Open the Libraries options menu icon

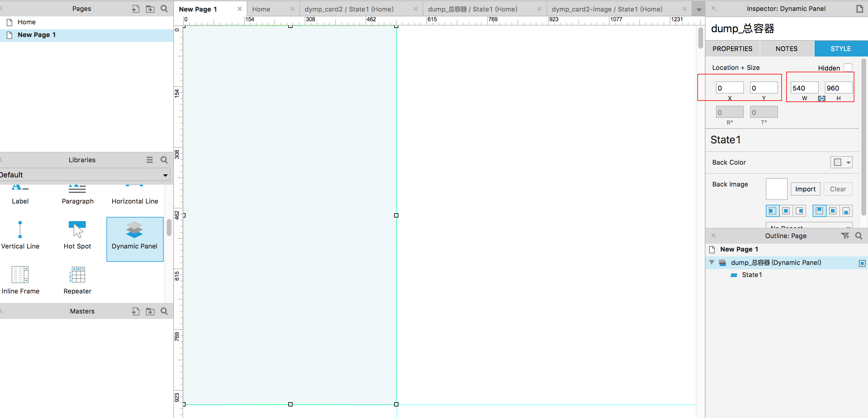pyautogui.click(x=150, y=160)
